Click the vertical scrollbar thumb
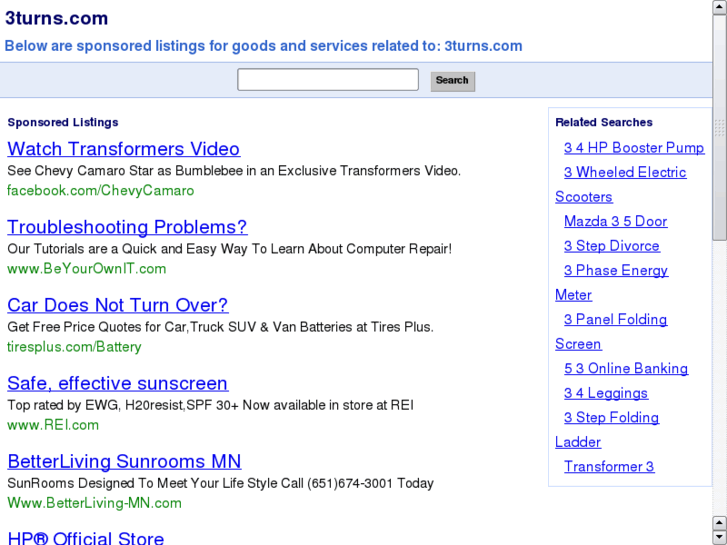This screenshot has width=727, height=545. [720, 128]
